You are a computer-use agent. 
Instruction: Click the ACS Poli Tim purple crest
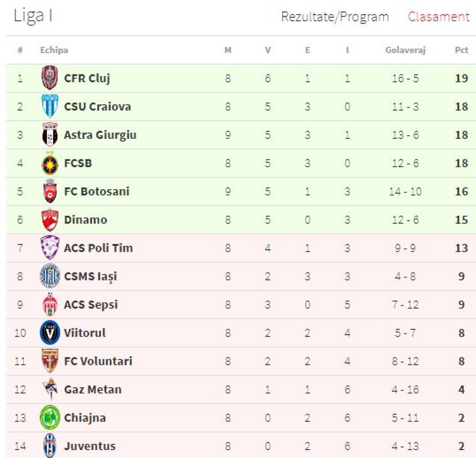coord(50,248)
